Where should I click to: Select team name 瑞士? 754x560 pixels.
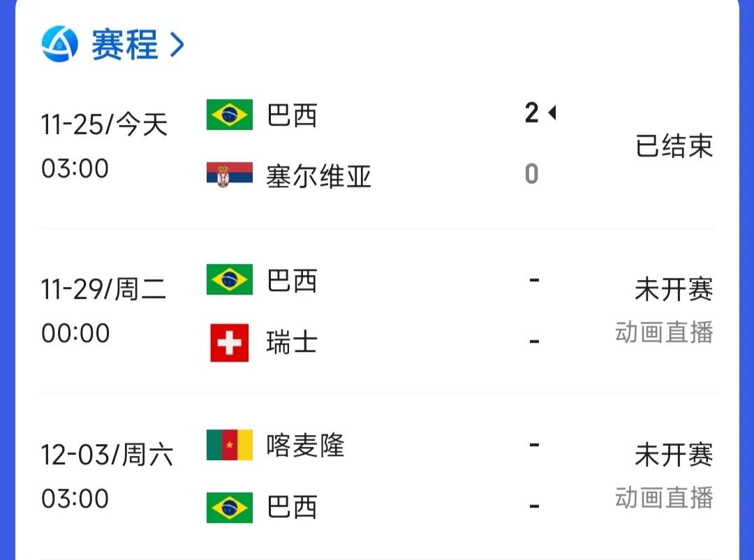[292, 343]
